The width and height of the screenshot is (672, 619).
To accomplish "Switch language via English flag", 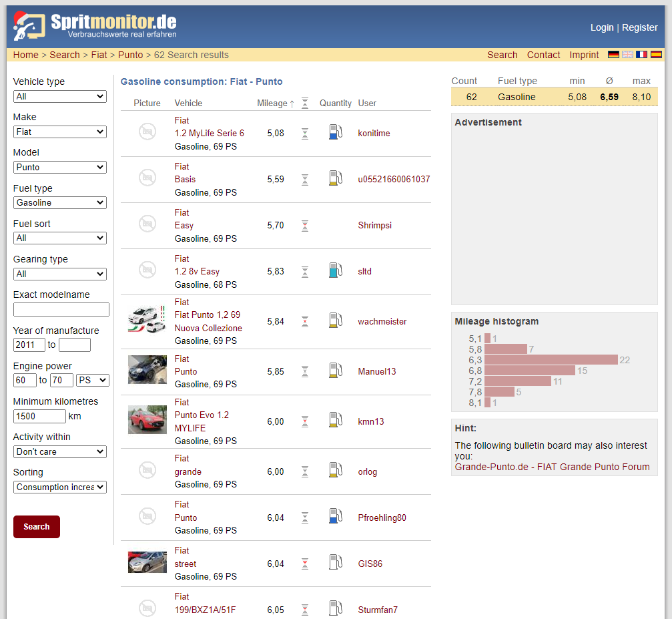I will coord(627,55).
